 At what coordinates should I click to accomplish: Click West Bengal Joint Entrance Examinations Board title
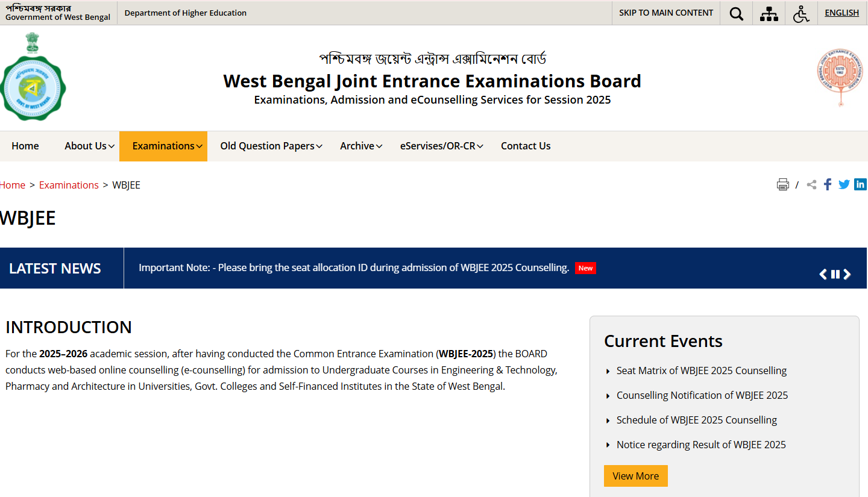[432, 81]
